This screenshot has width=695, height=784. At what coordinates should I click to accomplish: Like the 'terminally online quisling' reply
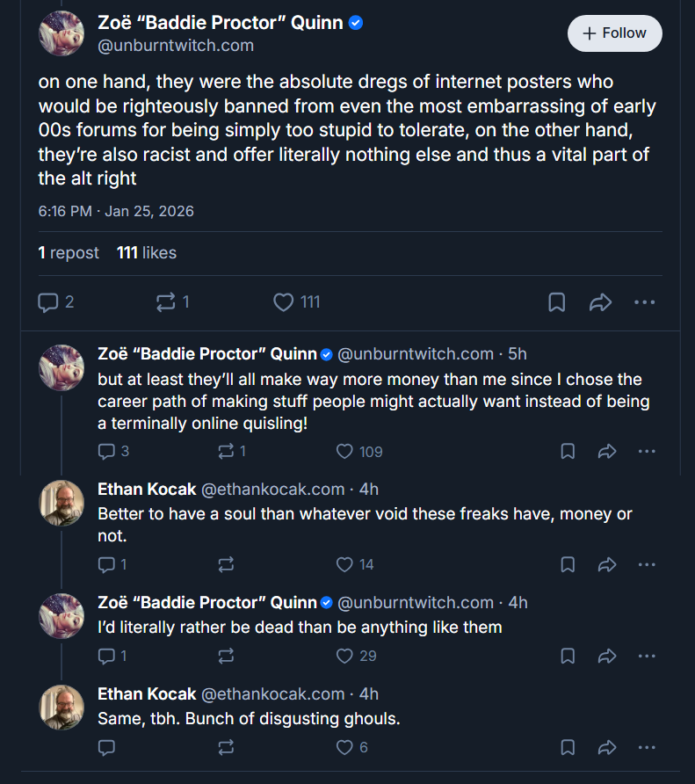point(359,451)
